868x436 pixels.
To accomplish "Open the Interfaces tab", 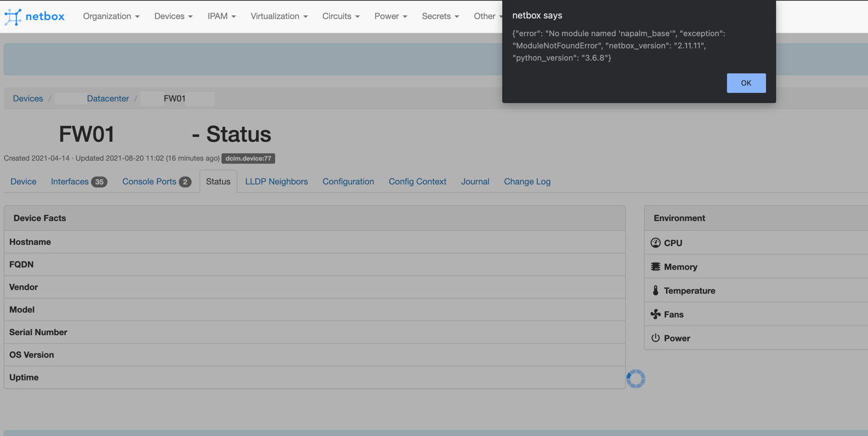I will pyautogui.click(x=79, y=181).
